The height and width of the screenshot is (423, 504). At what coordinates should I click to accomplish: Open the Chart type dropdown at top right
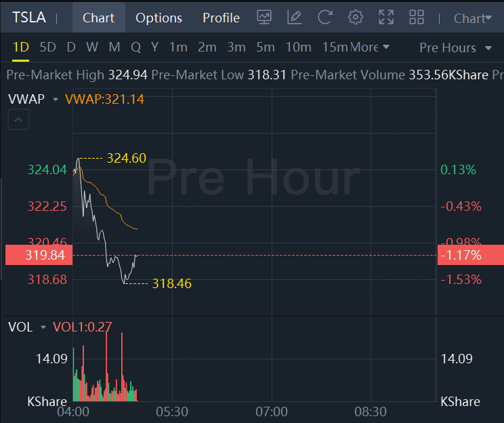click(x=472, y=18)
